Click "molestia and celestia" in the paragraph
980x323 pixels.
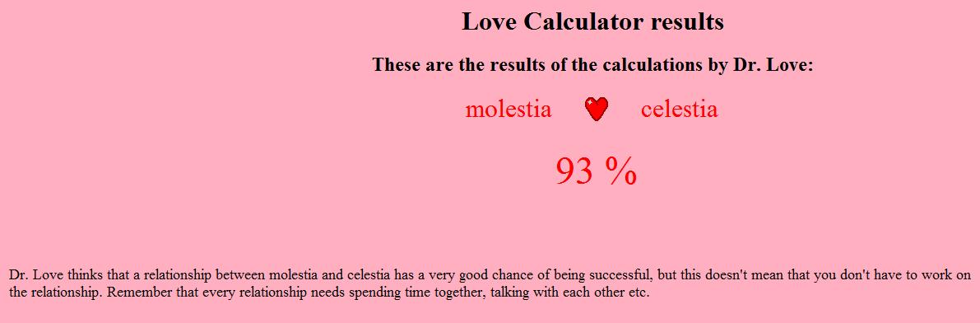(x=330, y=275)
